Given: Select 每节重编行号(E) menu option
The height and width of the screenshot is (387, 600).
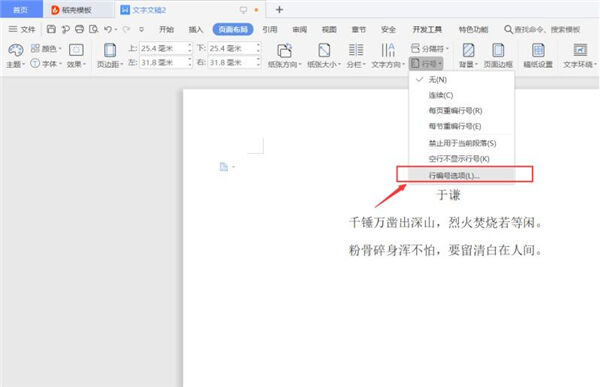Looking at the screenshot, I should click(x=461, y=126).
